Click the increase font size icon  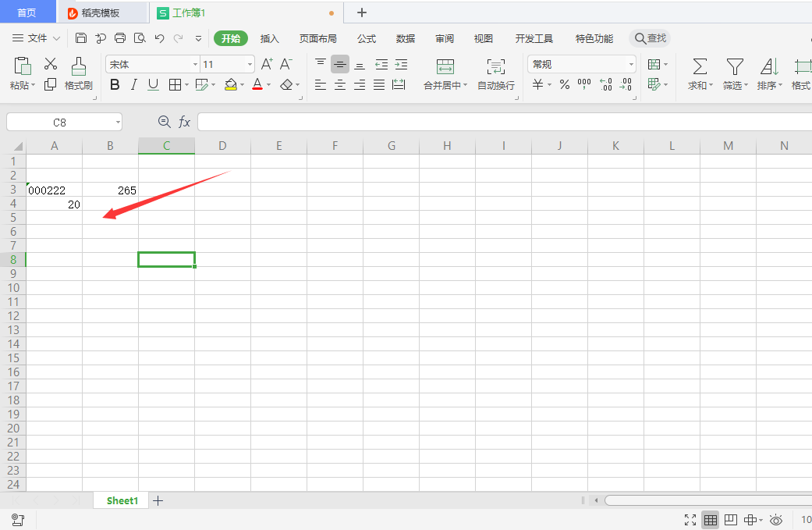[x=267, y=64]
